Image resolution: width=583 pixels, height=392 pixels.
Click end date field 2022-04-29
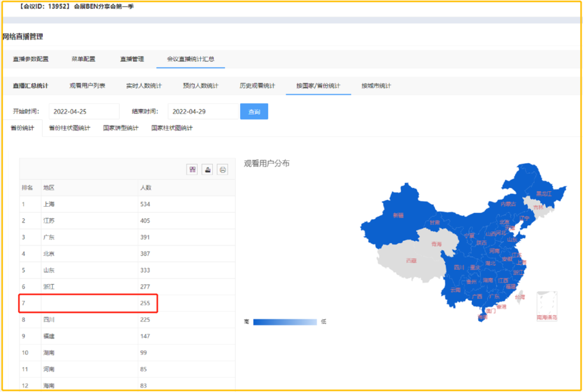203,111
